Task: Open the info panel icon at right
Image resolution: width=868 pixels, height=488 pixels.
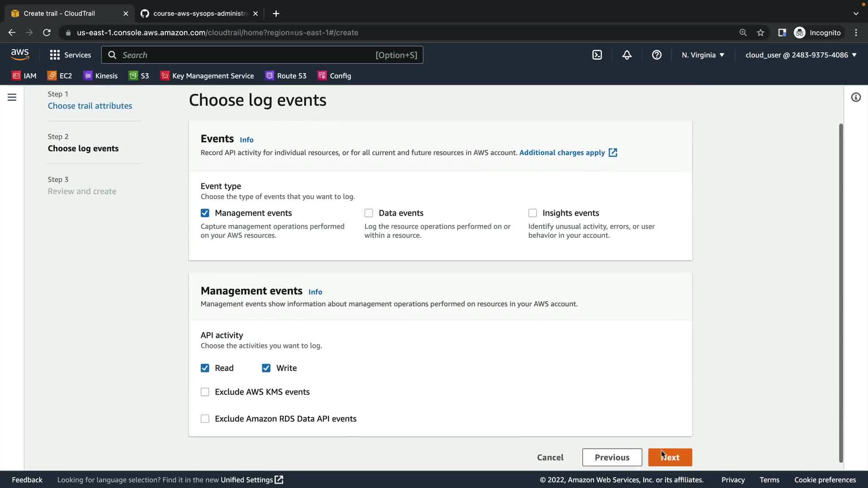Action: tap(855, 97)
